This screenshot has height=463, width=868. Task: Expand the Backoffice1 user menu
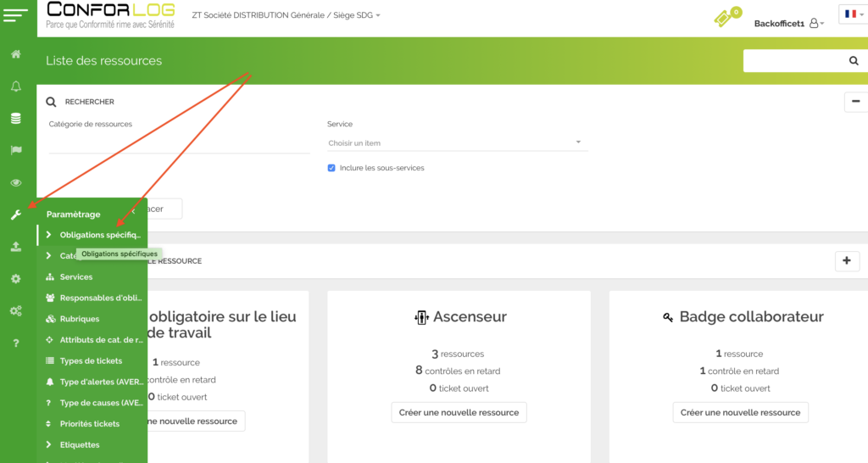tap(788, 24)
